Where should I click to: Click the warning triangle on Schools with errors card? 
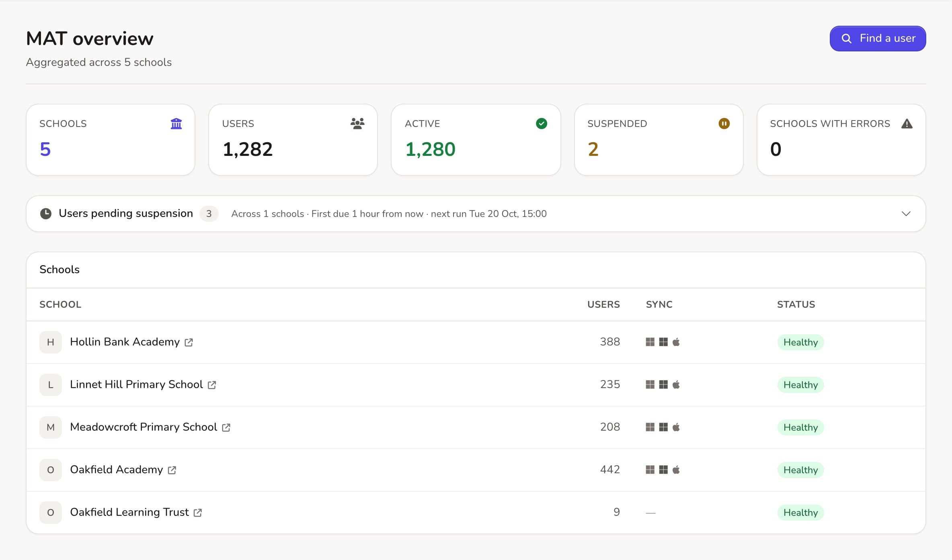point(907,124)
